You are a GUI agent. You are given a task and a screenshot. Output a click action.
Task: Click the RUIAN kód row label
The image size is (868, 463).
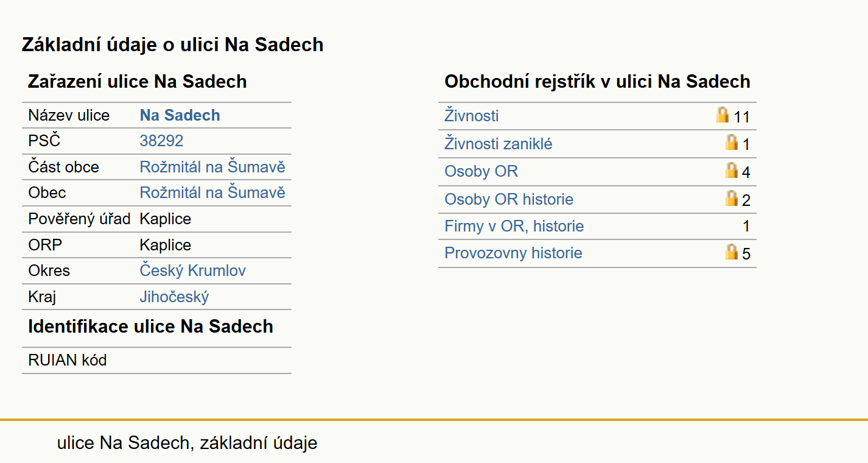tap(68, 360)
